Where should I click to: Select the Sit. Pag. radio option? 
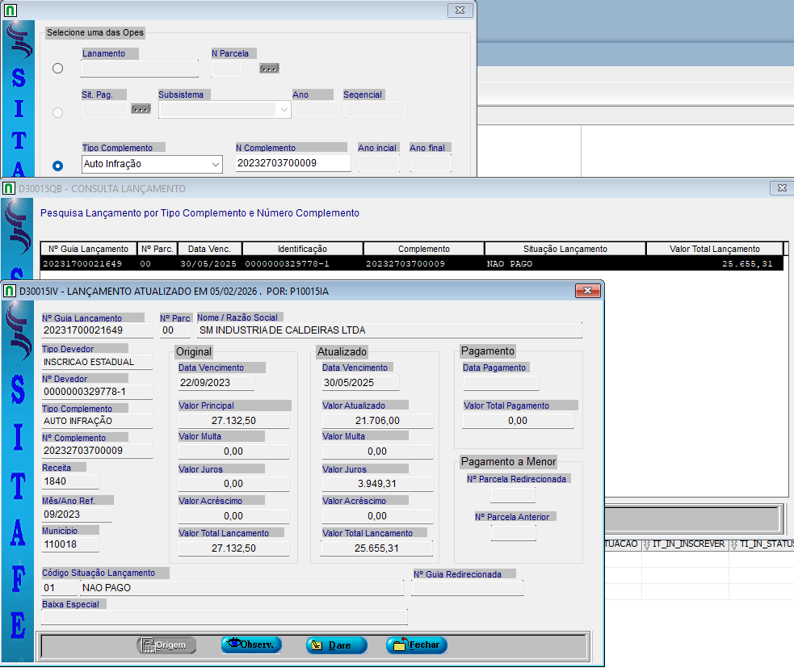click(x=57, y=112)
